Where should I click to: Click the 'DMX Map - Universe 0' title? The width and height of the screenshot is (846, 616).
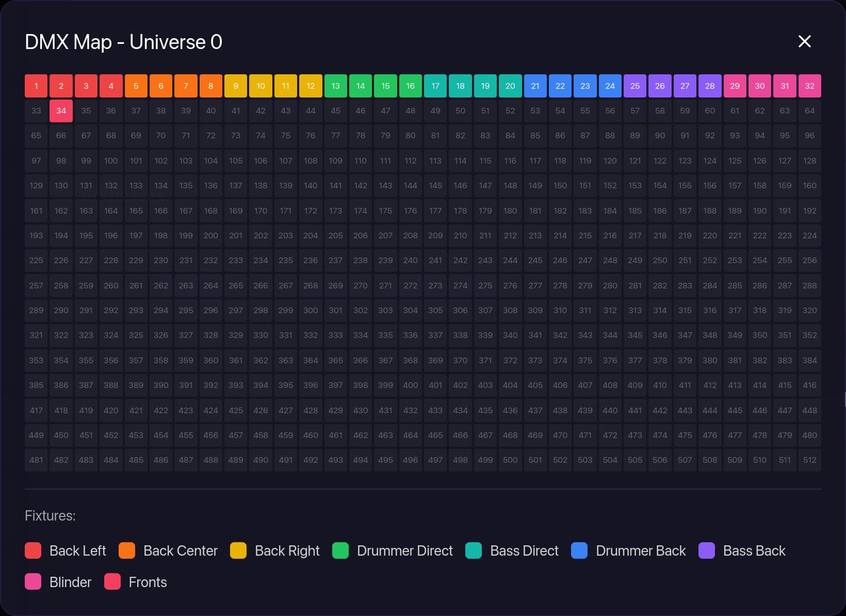click(x=124, y=42)
